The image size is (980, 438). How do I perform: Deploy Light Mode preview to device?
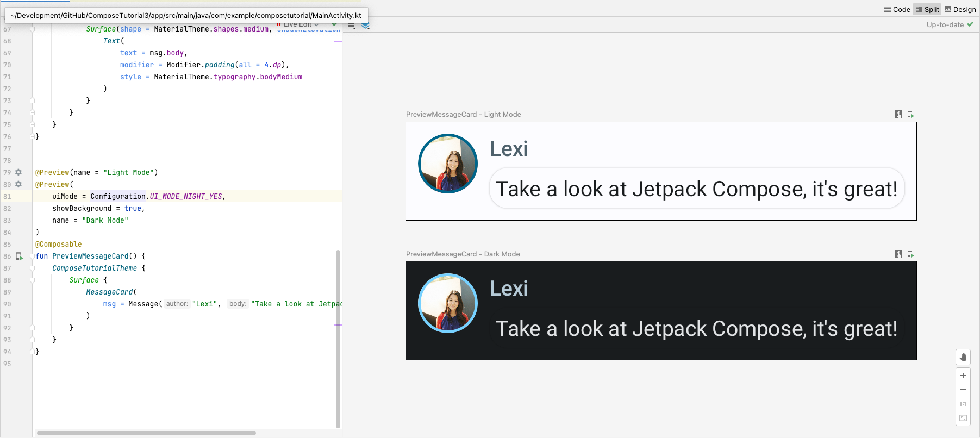[910, 114]
